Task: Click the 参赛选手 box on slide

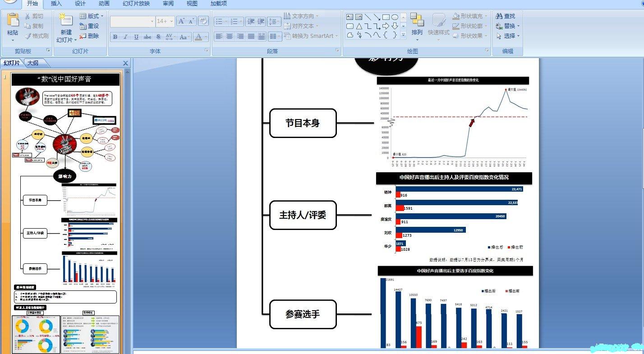Action: click(303, 314)
